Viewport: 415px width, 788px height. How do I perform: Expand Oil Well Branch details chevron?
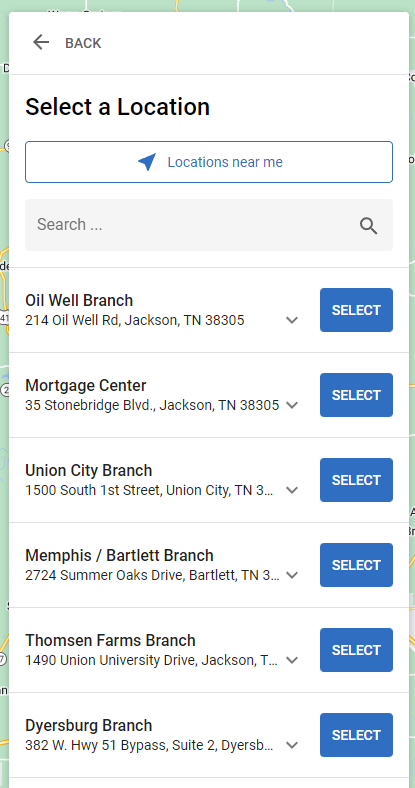tap(292, 320)
